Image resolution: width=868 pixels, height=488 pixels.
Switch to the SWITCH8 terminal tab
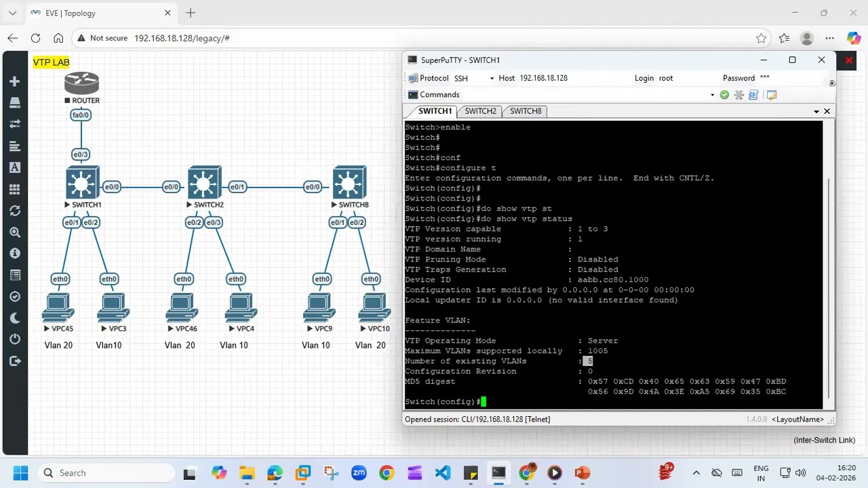[x=526, y=111]
